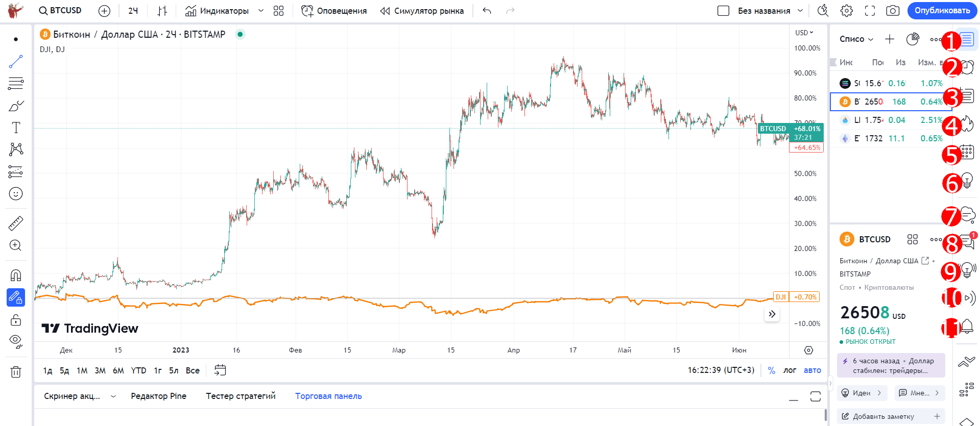
Task: Set the chart range to 1д
Action: point(47,370)
